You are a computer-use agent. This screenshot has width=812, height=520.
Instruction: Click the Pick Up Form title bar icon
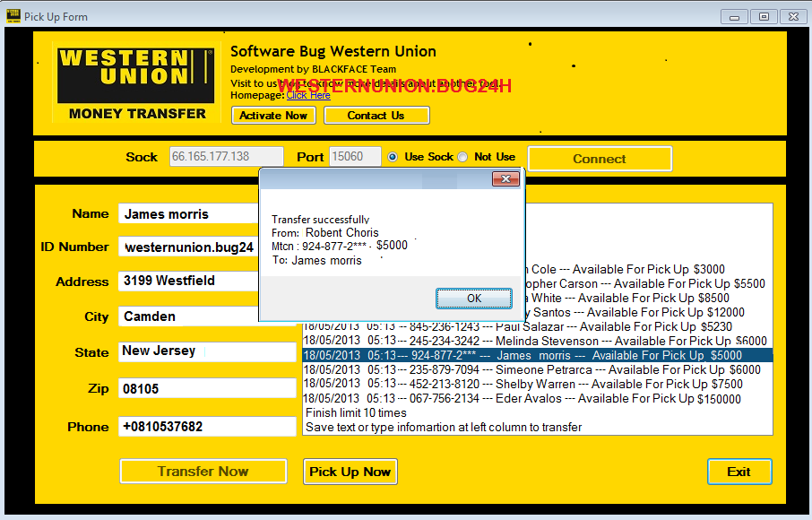(x=13, y=16)
